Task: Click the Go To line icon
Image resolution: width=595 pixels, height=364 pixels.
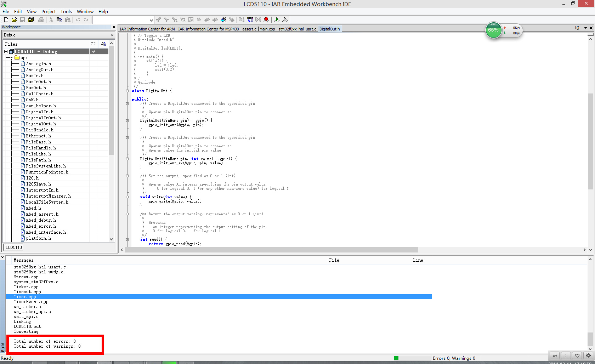Action: point(191,20)
